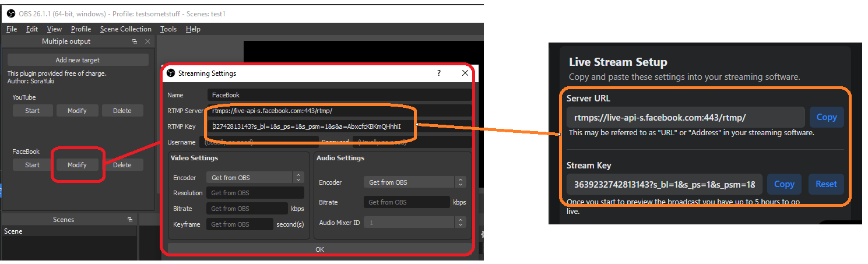Open the audio Encoder dropdown
868x264 pixels.
pyautogui.click(x=415, y=182)
